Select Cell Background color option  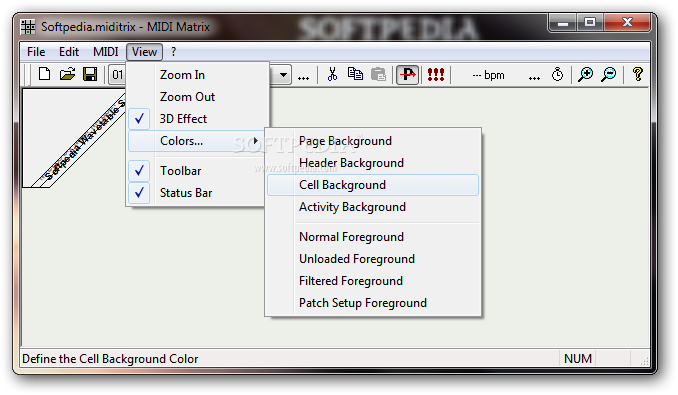click(x=373, y=185)
